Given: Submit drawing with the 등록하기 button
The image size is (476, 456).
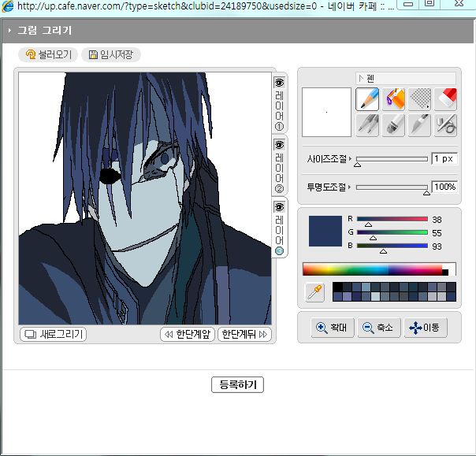Looking at the screenshot, I should coord(237,384).
